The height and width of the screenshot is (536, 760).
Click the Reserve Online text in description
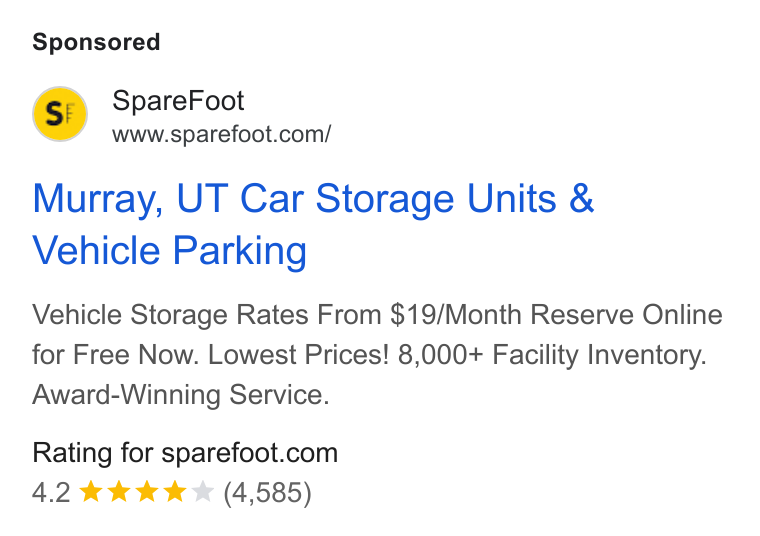(x=626, y=315)
